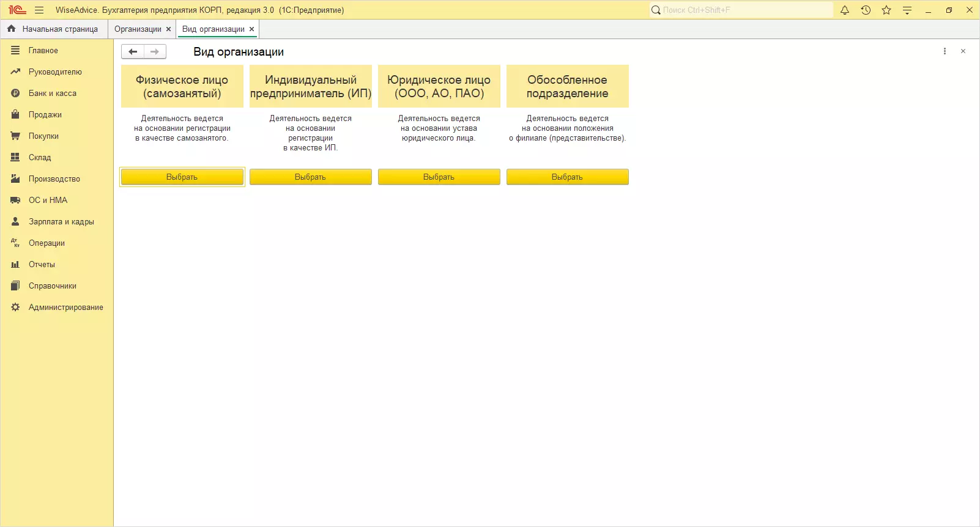980x527 pixels.
Task: Click the branch regulation description text
Action: [x=568, y=128]
